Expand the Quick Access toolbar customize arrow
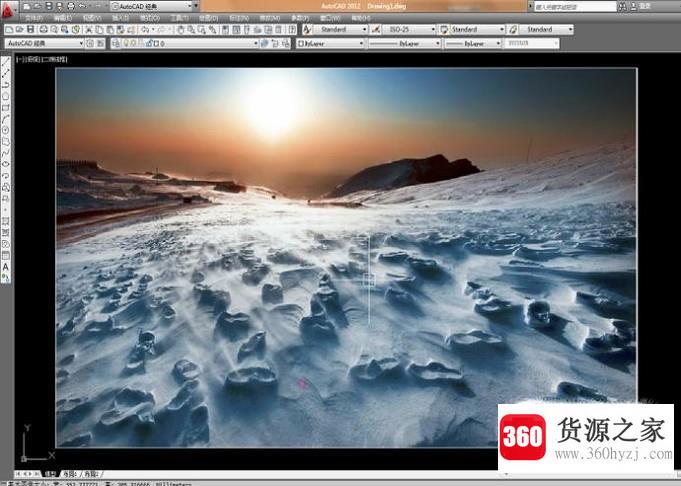Viewport: 681px width, 486px height. click(x=196, y=6)
